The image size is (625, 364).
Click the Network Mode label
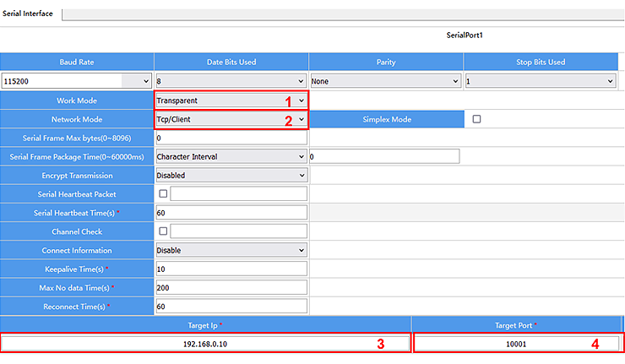(x=77, y=119)
